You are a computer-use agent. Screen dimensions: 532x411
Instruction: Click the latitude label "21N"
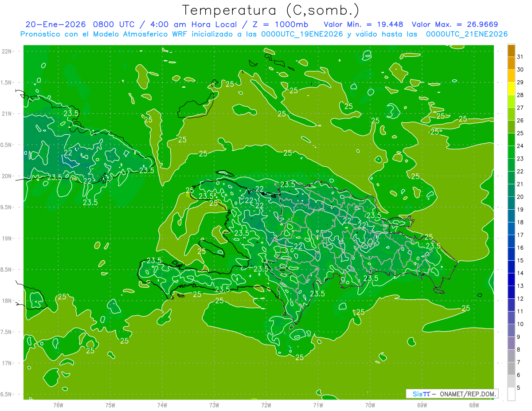(8, 114)
